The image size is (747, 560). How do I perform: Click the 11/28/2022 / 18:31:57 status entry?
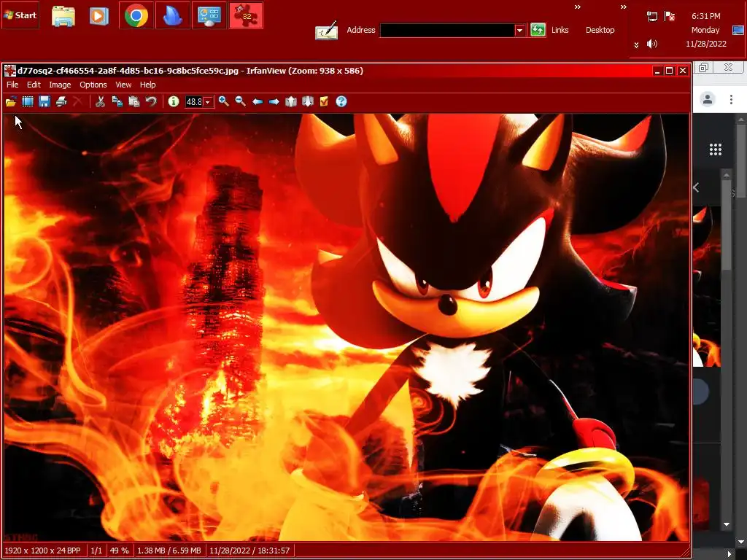(x=249, y=551)
